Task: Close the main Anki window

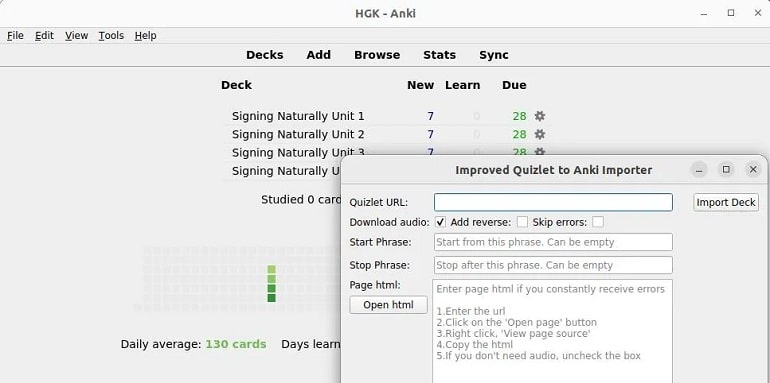Action: point(758,13)
